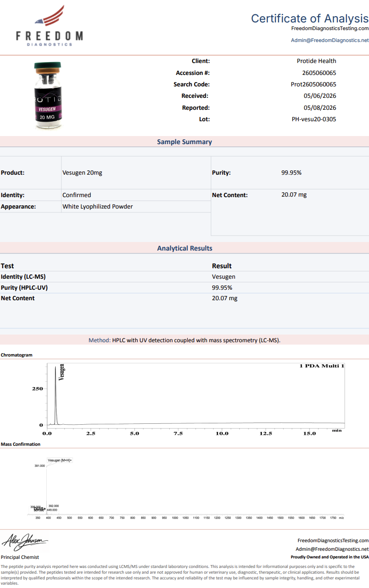Click the Sample Summary section heading
The width and height of the screenshot is (369, 588).
(184, 142)
